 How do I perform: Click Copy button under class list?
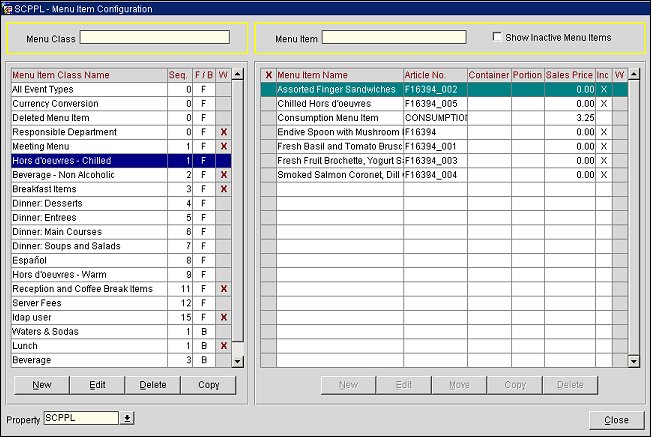[208, 384]
